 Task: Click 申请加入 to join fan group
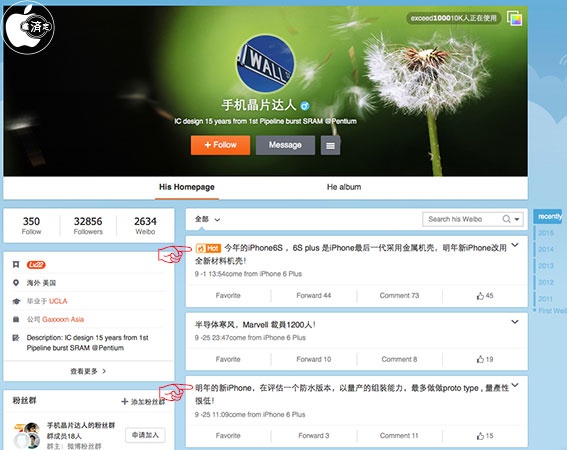[145, 435]
